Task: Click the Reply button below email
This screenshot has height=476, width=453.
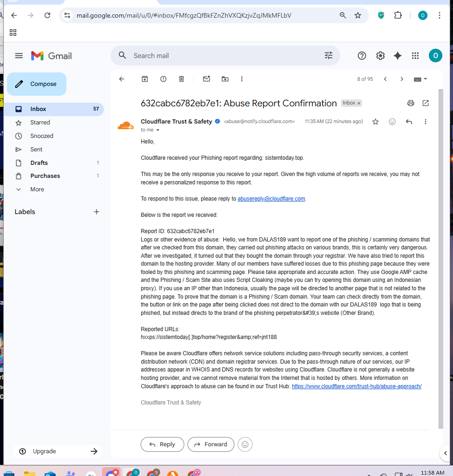Action: (162, 444)
